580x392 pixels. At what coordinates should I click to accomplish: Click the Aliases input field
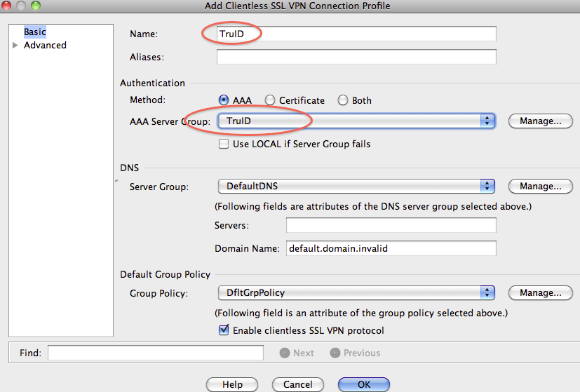click(356, 57)
